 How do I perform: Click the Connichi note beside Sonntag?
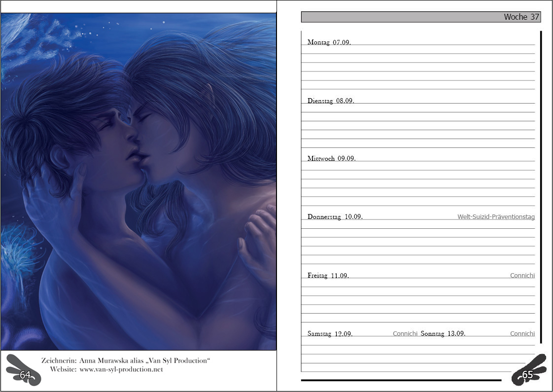point(522,333)
